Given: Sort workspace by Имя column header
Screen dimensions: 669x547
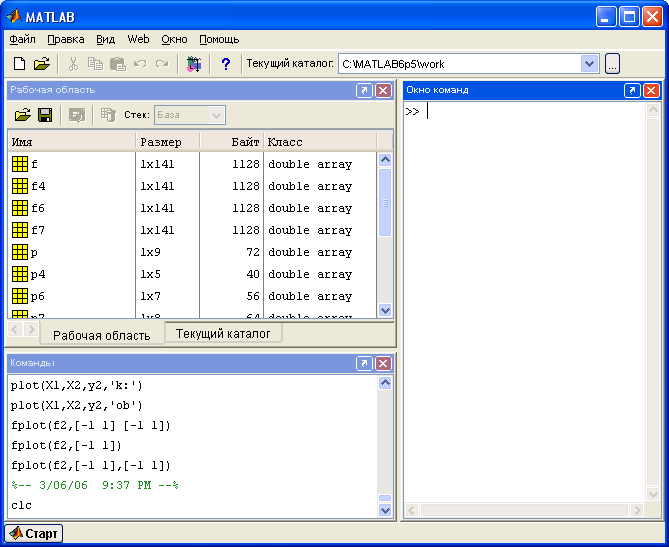Looking at the screenshot, I should 72,142.
